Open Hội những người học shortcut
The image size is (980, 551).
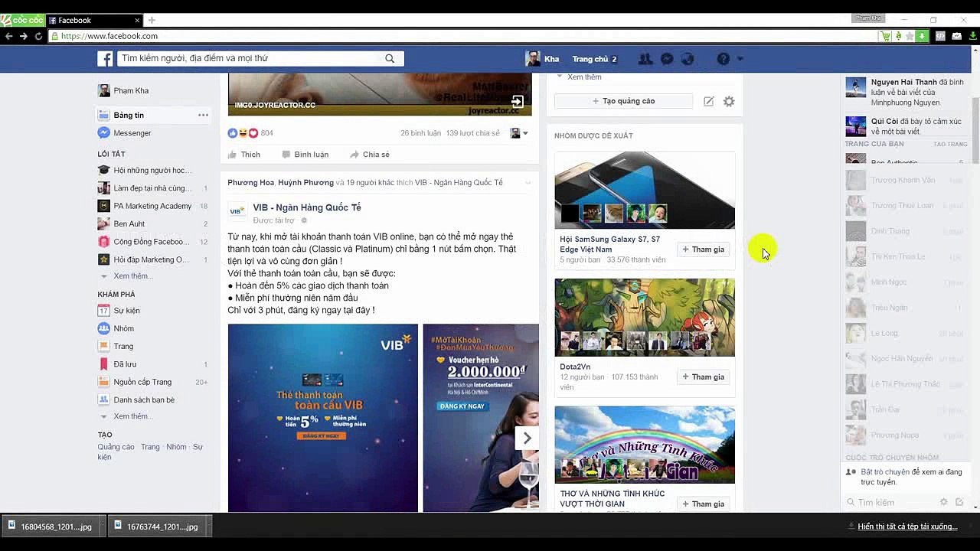tap(153, 170)
